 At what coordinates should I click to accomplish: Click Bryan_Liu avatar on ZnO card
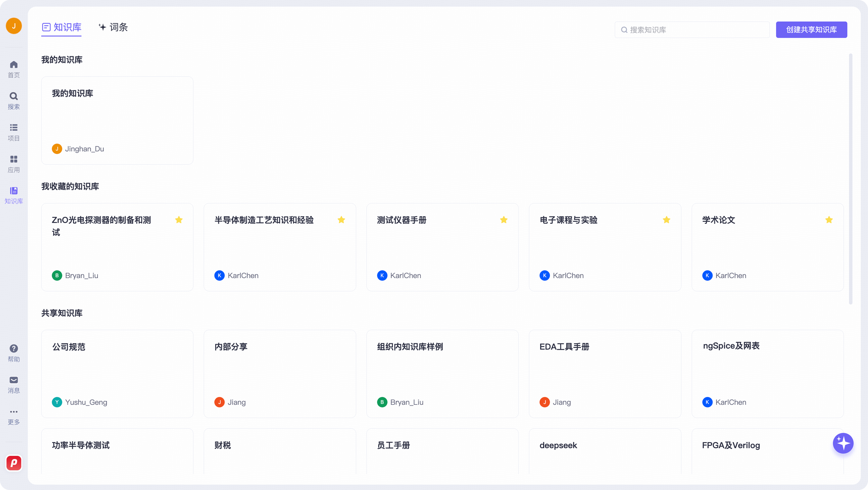pos(57,275)
